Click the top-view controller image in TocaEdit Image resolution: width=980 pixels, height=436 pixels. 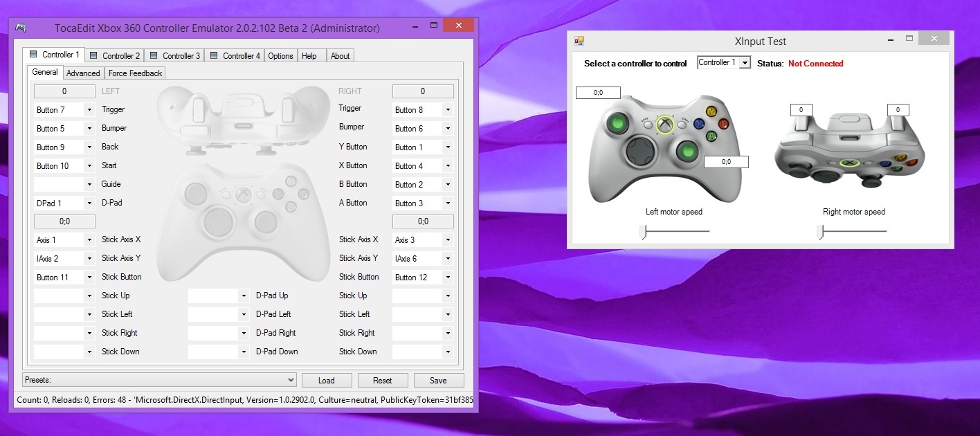pos(242,120)
